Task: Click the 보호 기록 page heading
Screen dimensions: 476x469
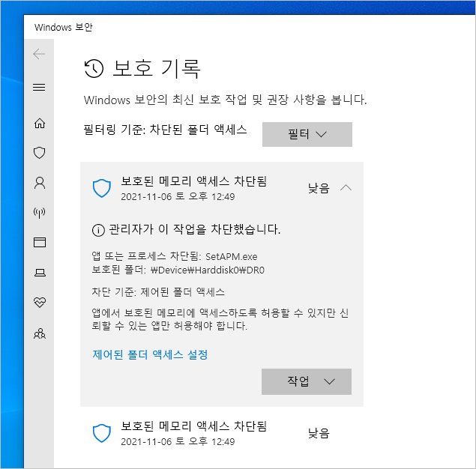Action: pos(157,68)
